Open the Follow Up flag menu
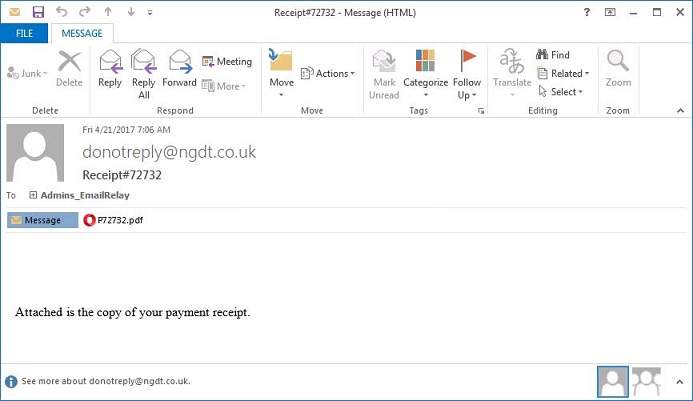This screenshot has height=401, width=693. (467, 74)
